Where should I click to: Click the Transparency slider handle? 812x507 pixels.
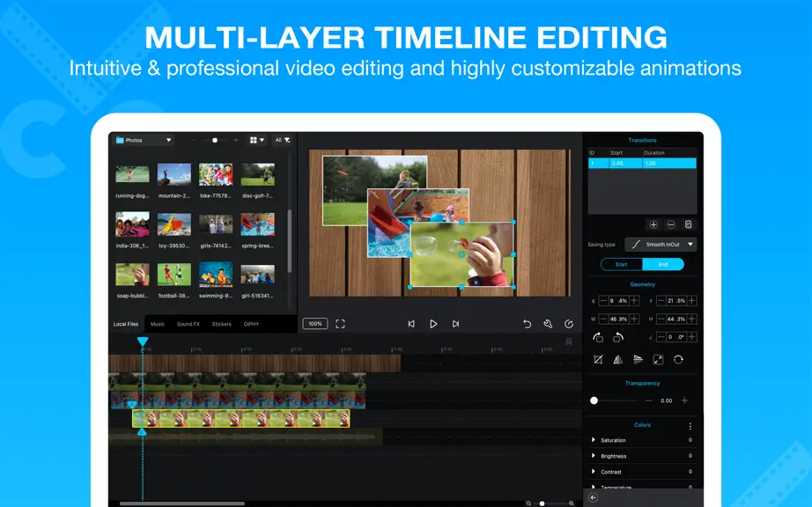(594, 400)
